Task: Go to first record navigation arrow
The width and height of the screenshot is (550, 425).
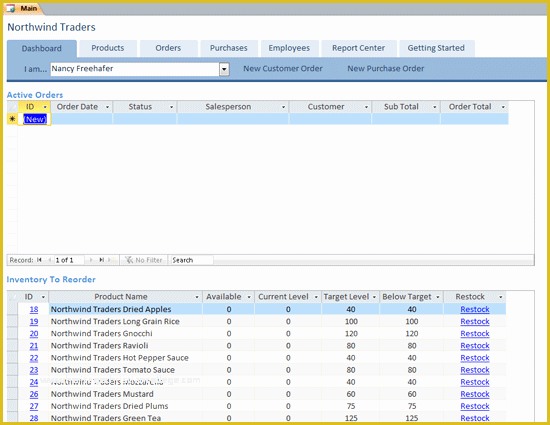Action: (39, 260)
